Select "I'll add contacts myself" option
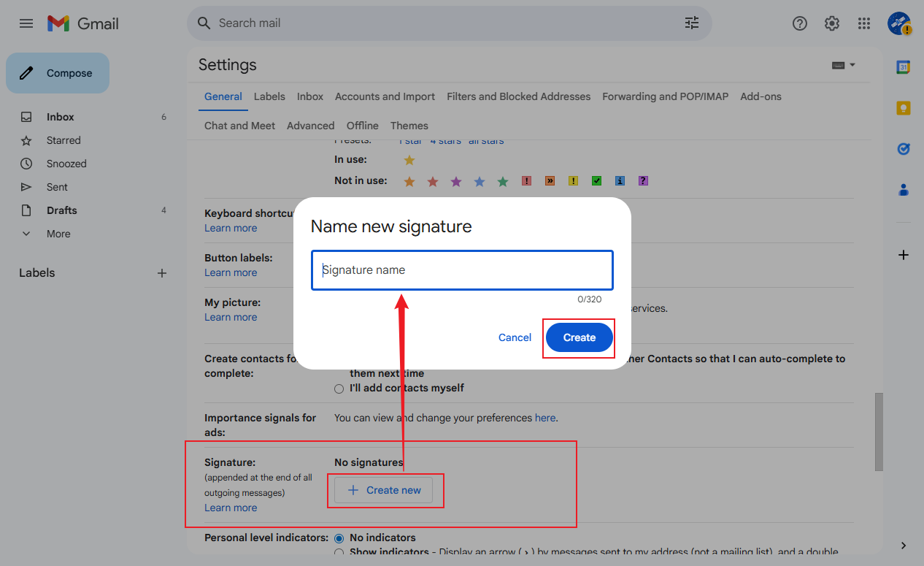This screenshot has width=924, height=566. pyautogui.click(x=339, y=389)
